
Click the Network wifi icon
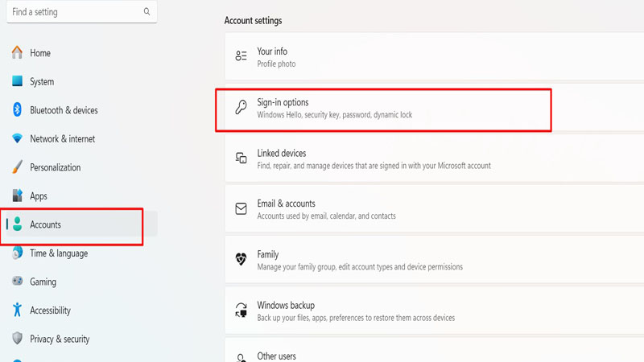coord(17,138)
